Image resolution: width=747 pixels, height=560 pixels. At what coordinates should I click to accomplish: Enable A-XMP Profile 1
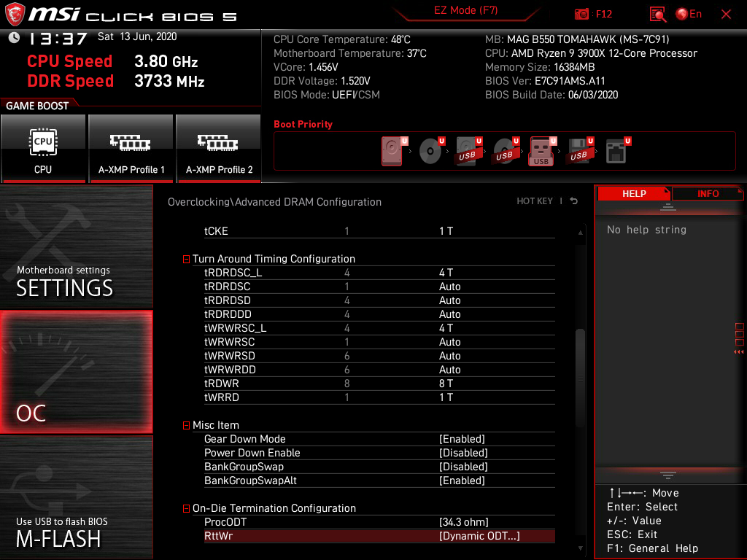(131, 149)
